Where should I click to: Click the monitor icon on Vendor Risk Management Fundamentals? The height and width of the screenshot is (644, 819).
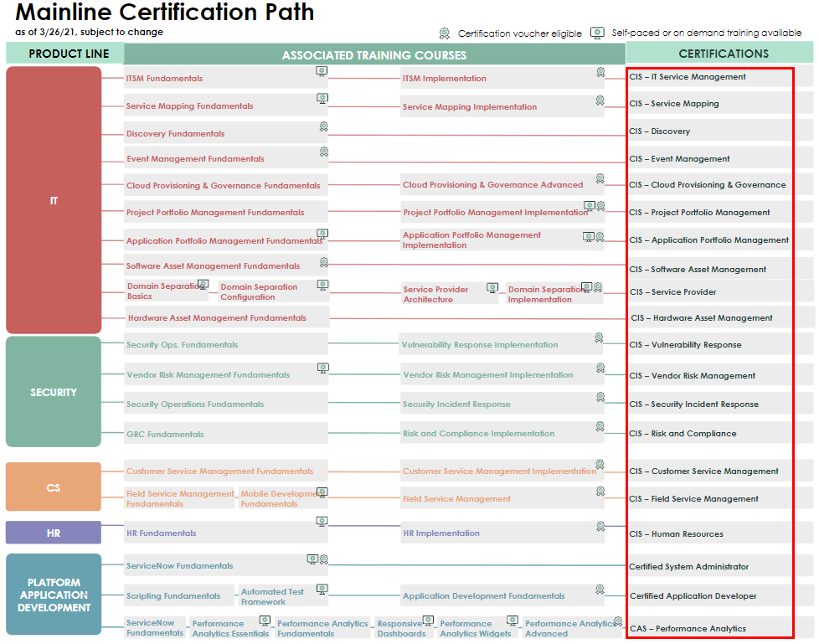pyautogui.click(x=322, y=368)
